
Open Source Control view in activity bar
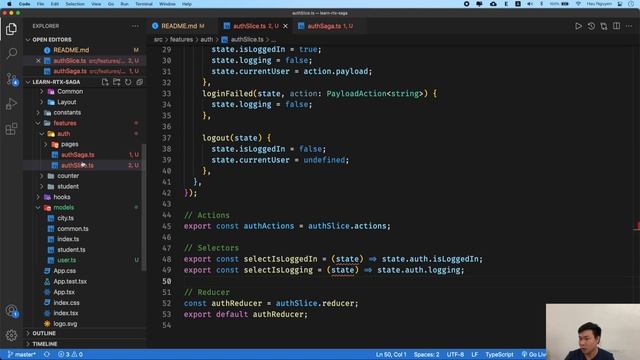11,79
